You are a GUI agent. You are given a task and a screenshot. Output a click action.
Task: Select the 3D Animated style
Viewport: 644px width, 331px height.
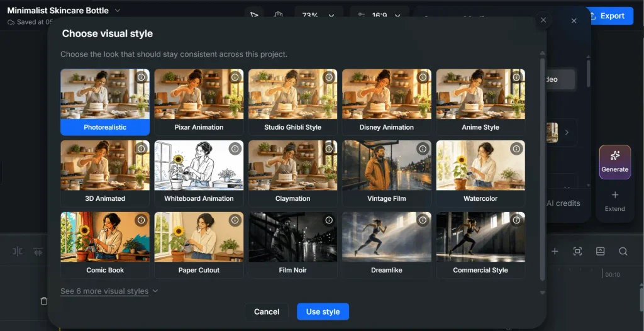105,174
